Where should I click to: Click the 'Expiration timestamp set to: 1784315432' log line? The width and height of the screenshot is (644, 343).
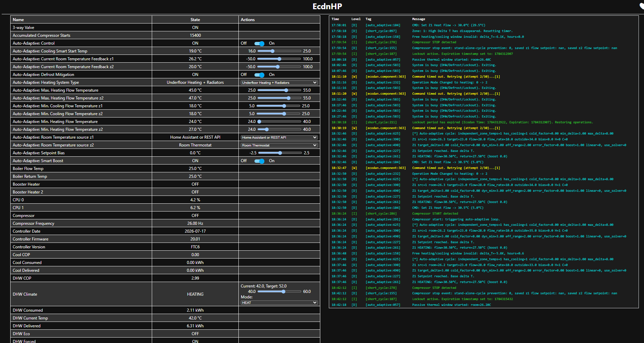click(463, 299)
